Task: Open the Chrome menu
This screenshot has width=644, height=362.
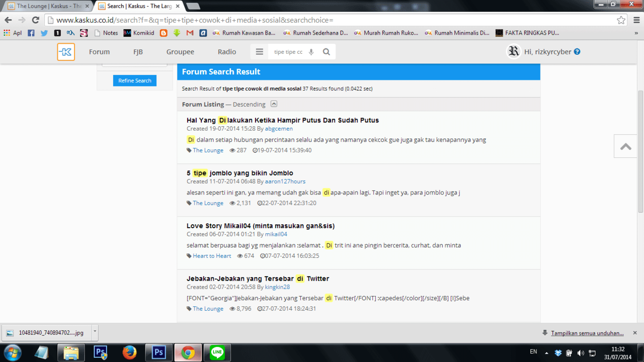Action: pos(635,20)
